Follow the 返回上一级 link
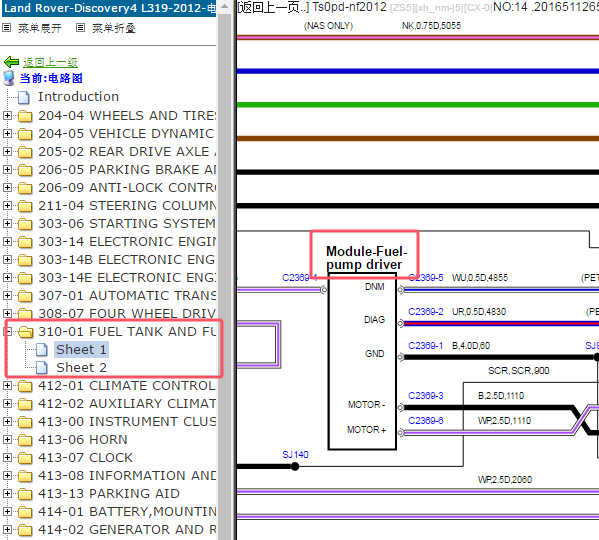The height and width of the screenshot is (540, 599). tap(50, 62)
